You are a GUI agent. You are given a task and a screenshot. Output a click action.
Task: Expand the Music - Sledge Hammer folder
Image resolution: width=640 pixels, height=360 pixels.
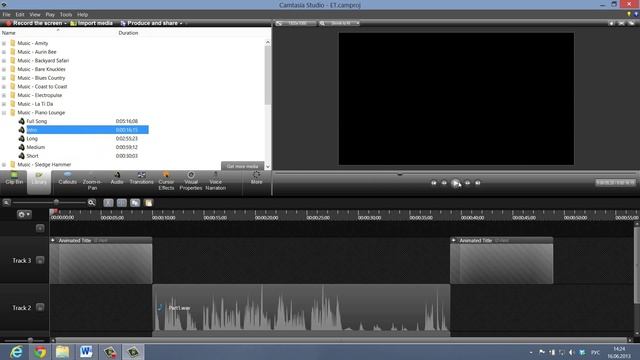[4, 164]
